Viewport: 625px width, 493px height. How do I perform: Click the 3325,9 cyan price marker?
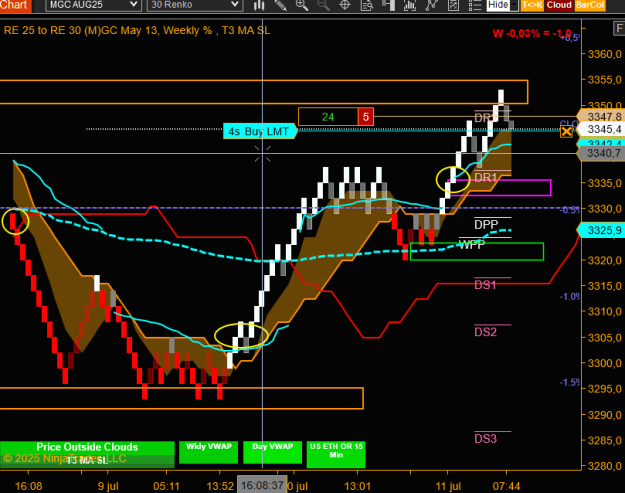[x=600, y=230]
